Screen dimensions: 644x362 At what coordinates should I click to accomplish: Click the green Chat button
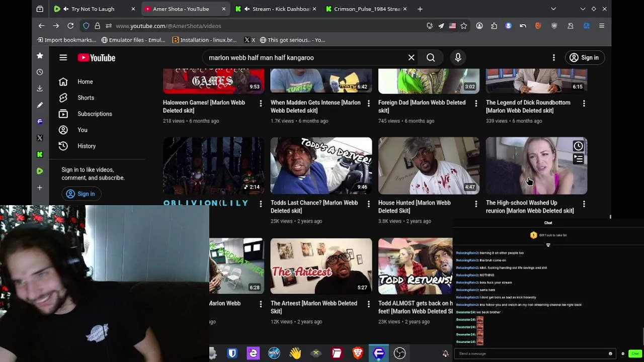click(635, 353)
